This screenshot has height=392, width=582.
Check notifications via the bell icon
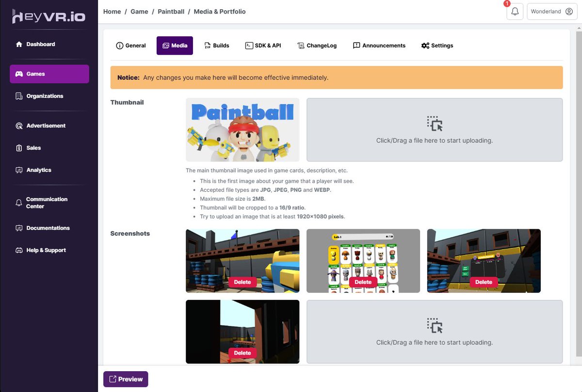tap(515, 11)
